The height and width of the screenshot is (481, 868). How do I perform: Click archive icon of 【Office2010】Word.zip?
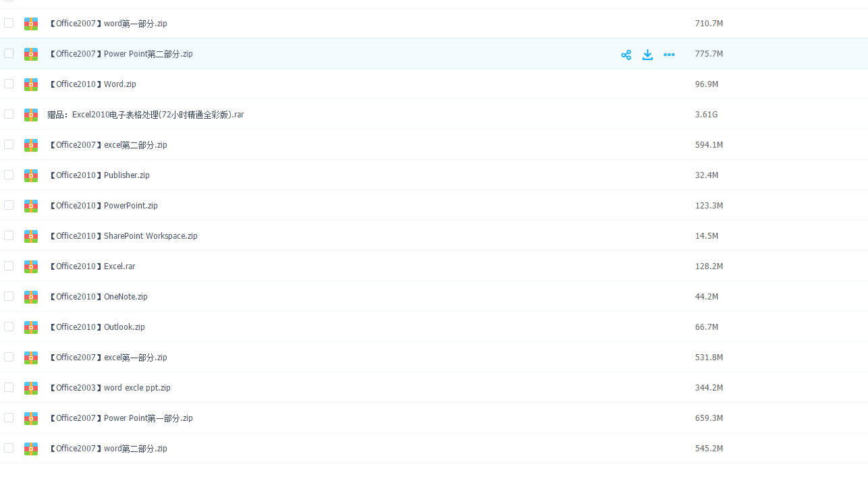pyautogui.click(x=31, y=84)
